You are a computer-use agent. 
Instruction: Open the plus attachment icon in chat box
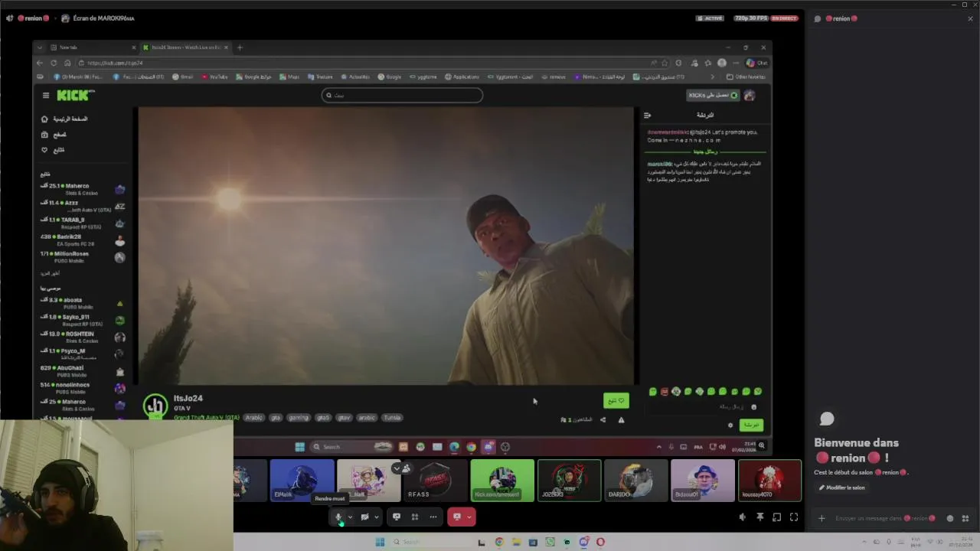822,518
